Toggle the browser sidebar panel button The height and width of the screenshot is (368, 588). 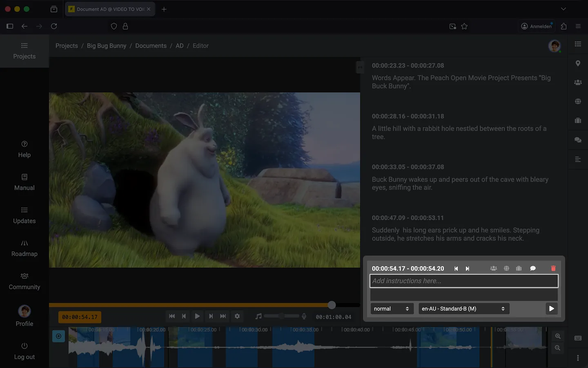[10, 26]
